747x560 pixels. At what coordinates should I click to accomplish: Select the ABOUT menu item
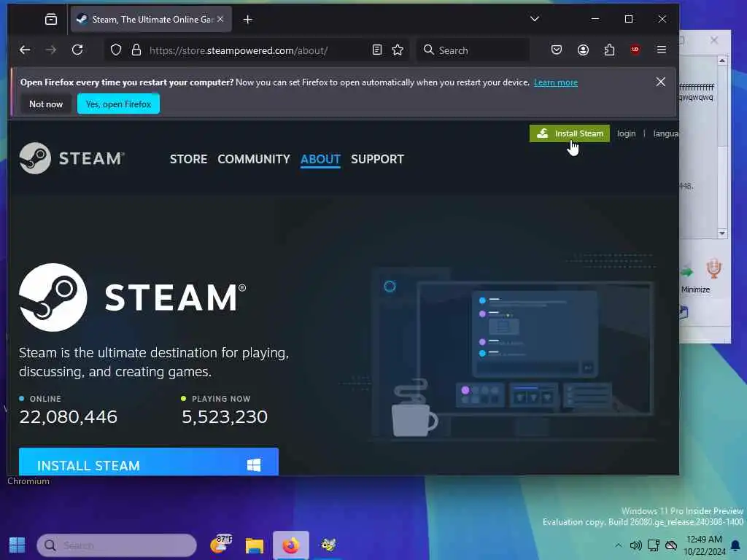320,159
